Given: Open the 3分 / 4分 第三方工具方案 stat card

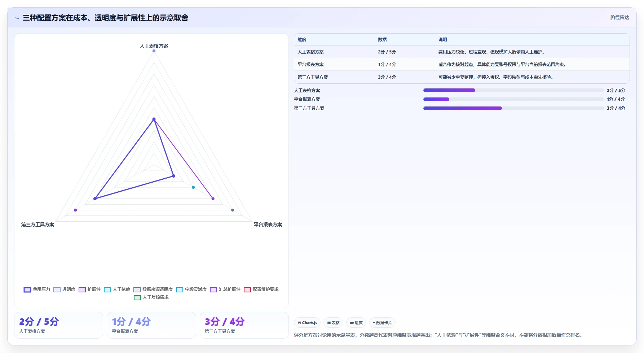Looking at the screenshot, I should click(244, 325).
